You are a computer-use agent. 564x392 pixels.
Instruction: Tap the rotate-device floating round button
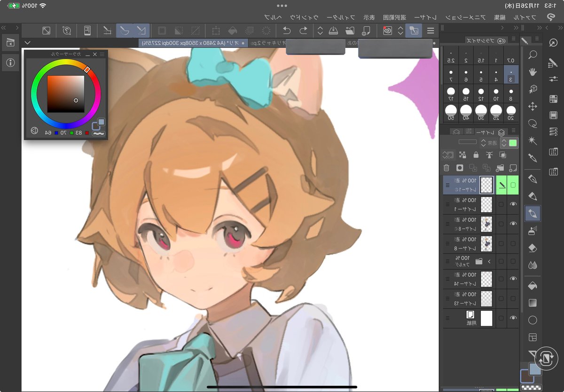click(x=546, y=358)
